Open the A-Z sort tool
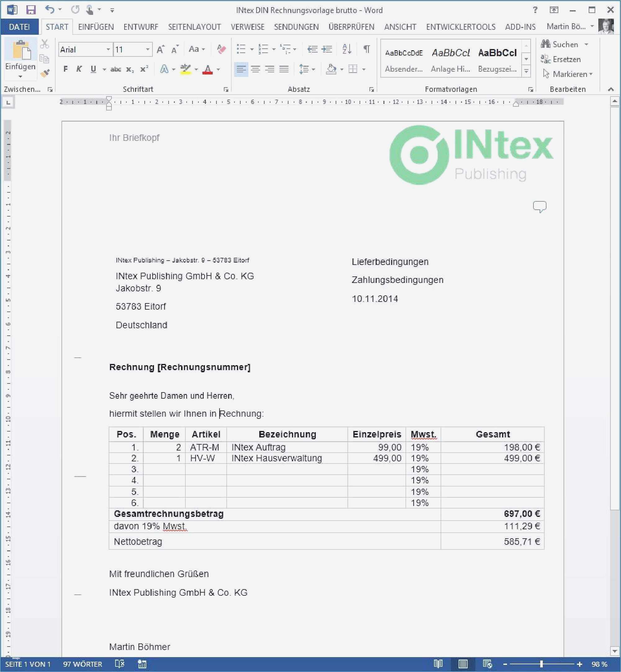 point(347,49)
